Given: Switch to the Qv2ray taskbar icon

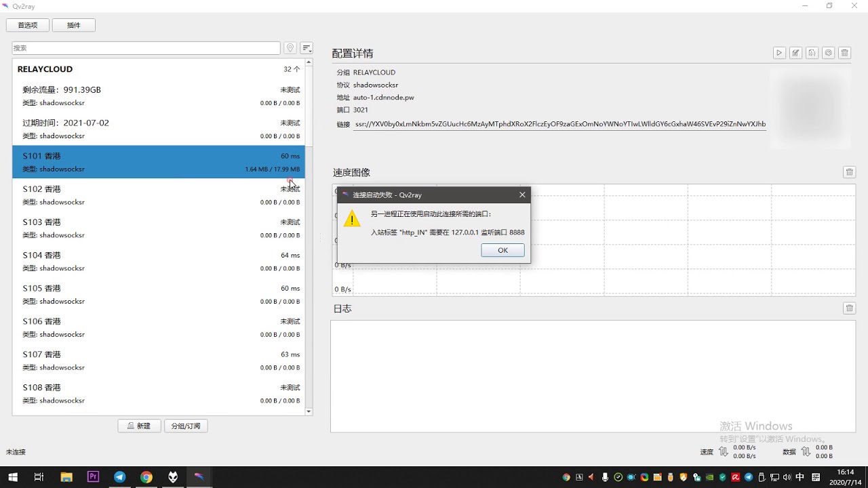Looking at the screenshot, I should (x=199, y=477).
